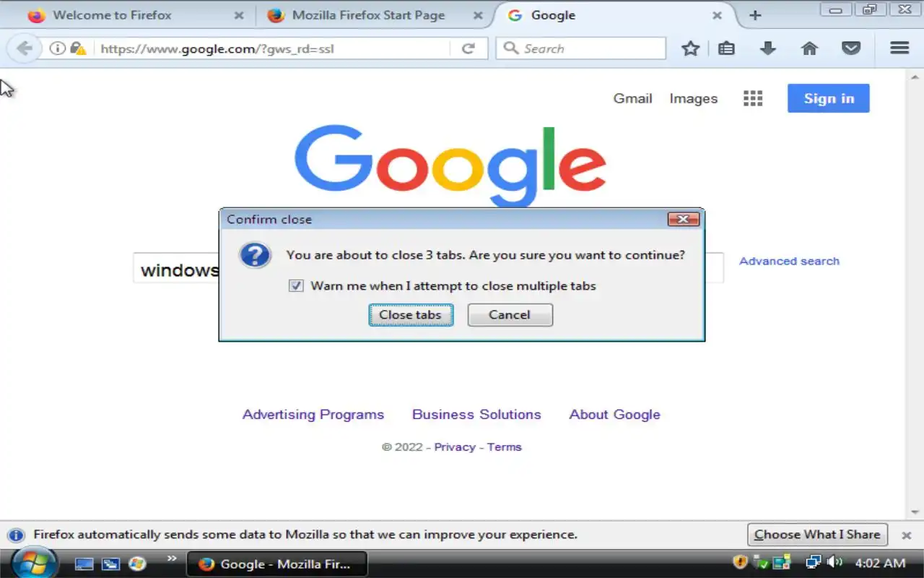924x578 pixels.
Task: Open Google apps grid icon
Action: tap(753, 99)
